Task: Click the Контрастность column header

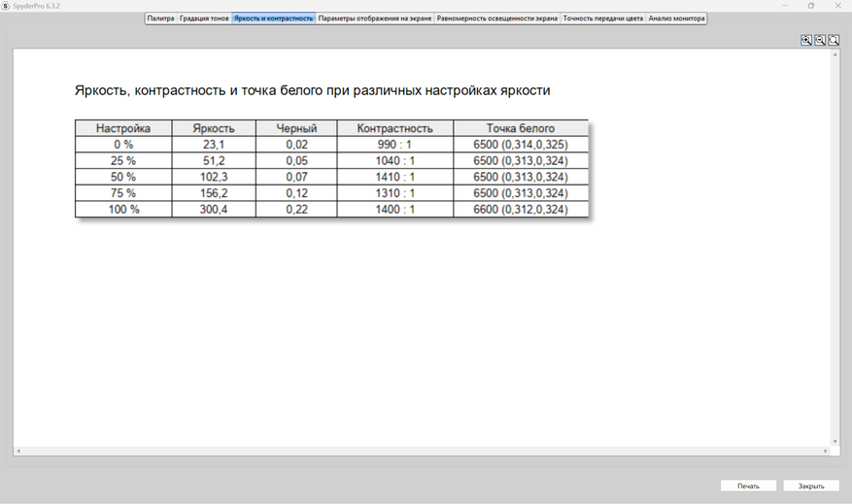Action: pyautogui.click(x=395, y=128)
